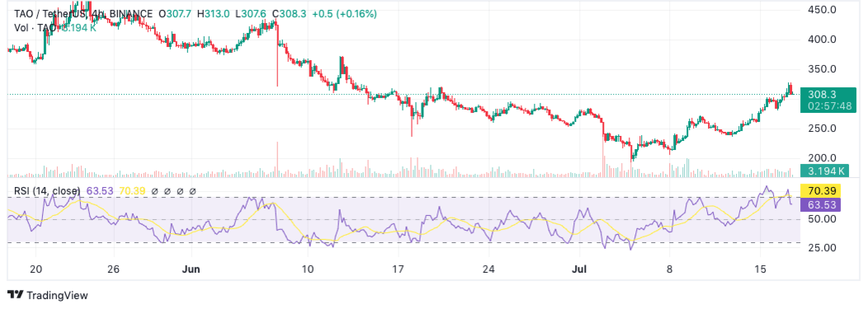This screenshot has width=868, height=309.
Task: Click the 450.0 price axis label
Action: click(x=822, y=10)
